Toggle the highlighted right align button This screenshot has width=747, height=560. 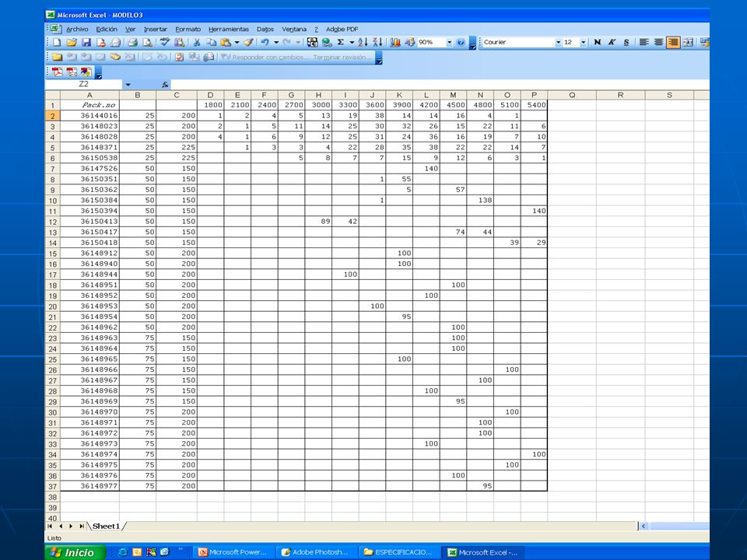click(x=673, y=42)
